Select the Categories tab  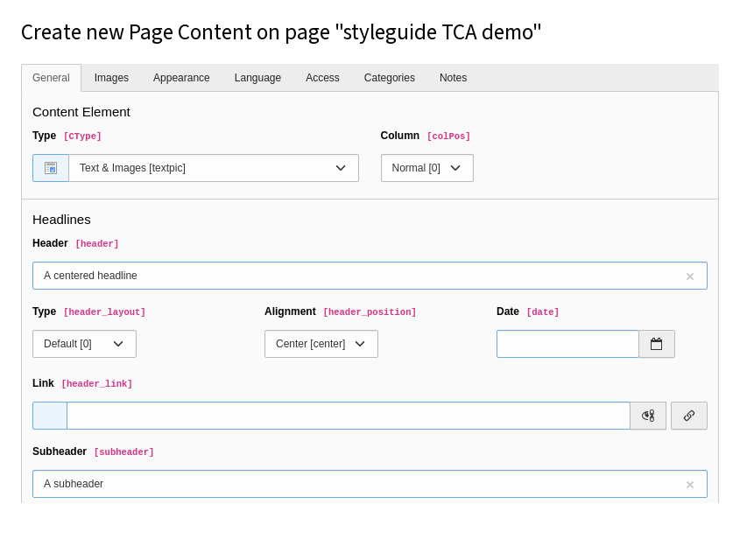[x=389, y=78]
